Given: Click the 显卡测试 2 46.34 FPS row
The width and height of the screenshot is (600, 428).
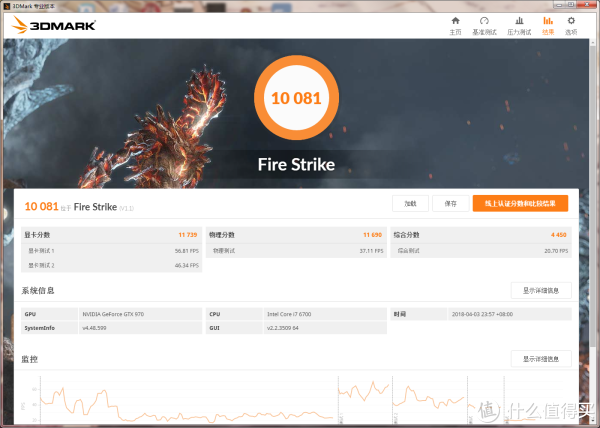Looking at the screenshot, I should pos(111,265).
